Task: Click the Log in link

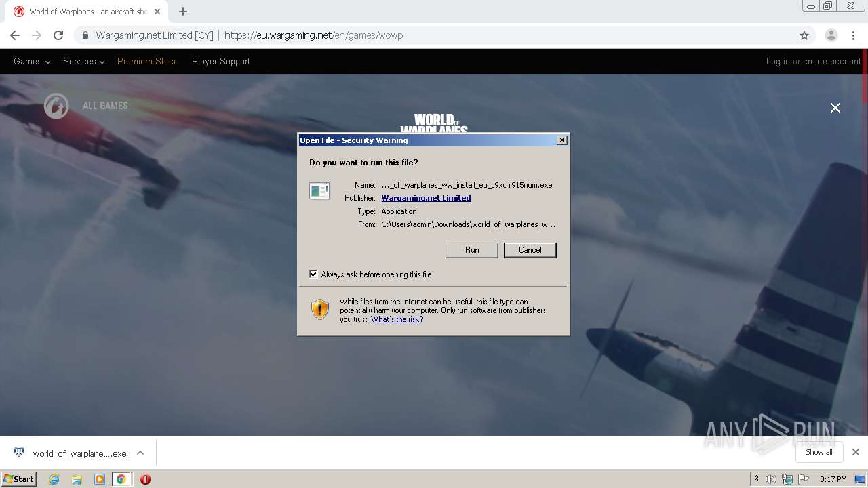Action: click(778, 61)
